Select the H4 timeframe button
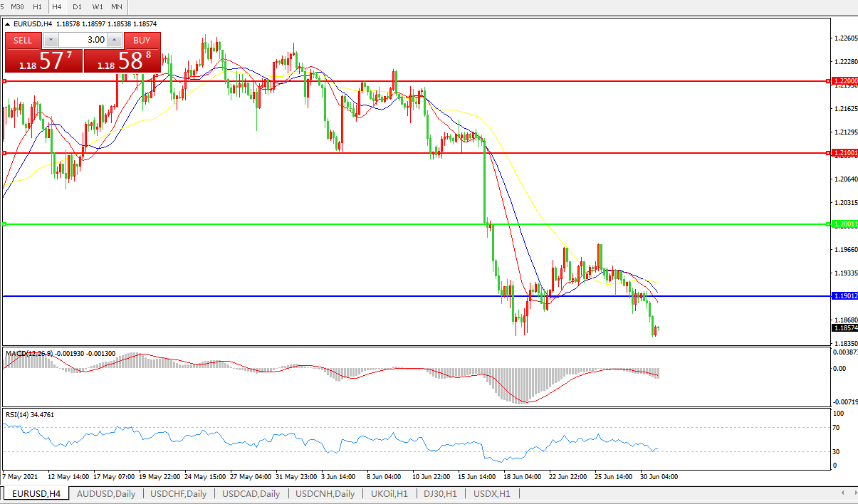The image size is (858, 504). point(57,6)
